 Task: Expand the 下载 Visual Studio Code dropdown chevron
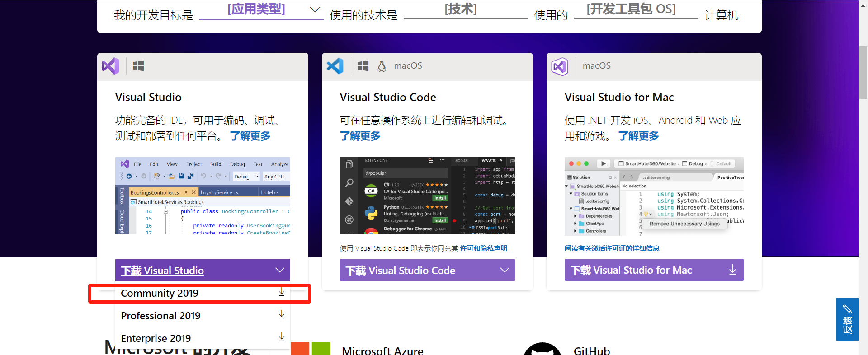click(505, 270)
